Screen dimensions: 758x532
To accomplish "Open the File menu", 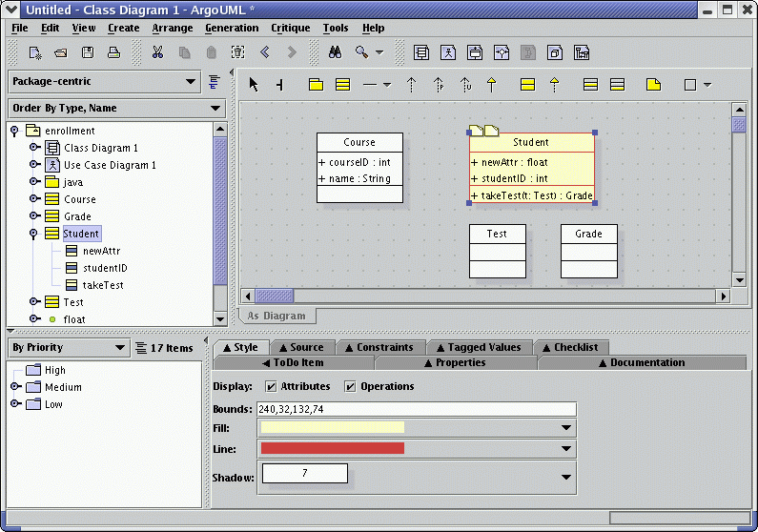I will pos(20,28).
